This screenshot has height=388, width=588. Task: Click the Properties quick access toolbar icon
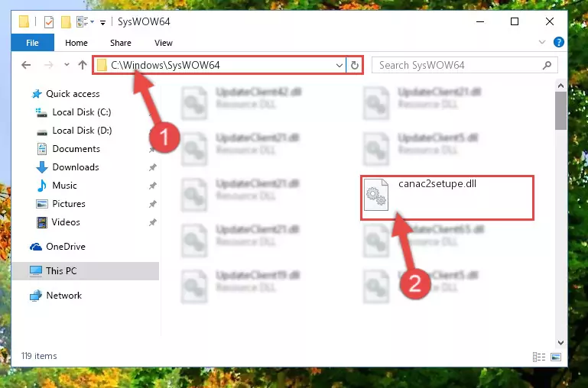coord(49,22)
